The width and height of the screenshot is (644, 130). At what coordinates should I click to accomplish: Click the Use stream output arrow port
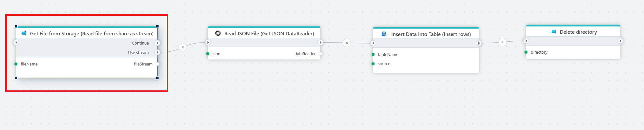point(158,52)
